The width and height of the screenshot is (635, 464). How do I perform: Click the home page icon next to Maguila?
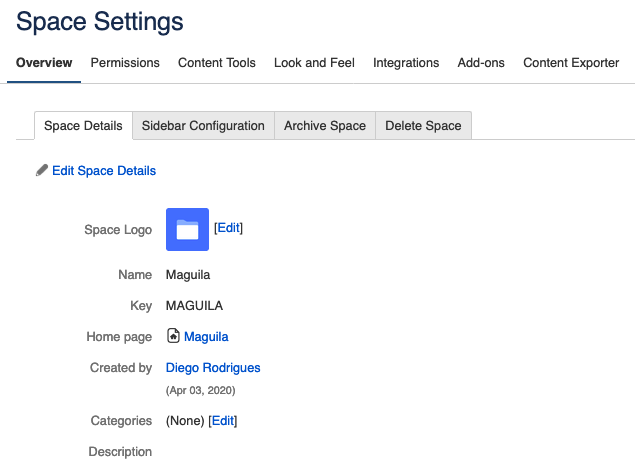pyautogui.click(x=173, y=337)
